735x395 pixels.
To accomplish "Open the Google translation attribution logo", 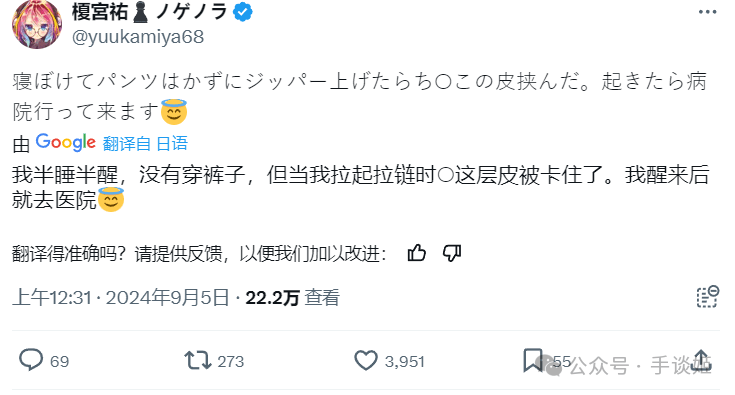I will coord(66,142).
